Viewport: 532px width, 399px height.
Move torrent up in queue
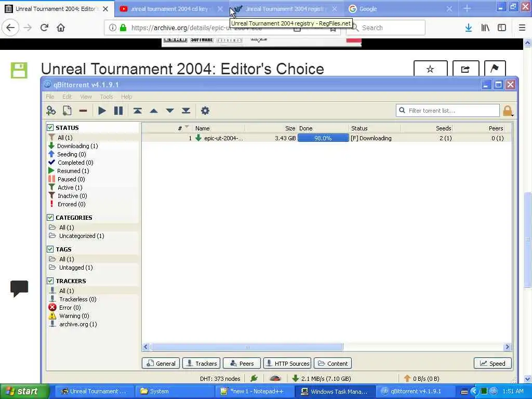click(154, 111)
